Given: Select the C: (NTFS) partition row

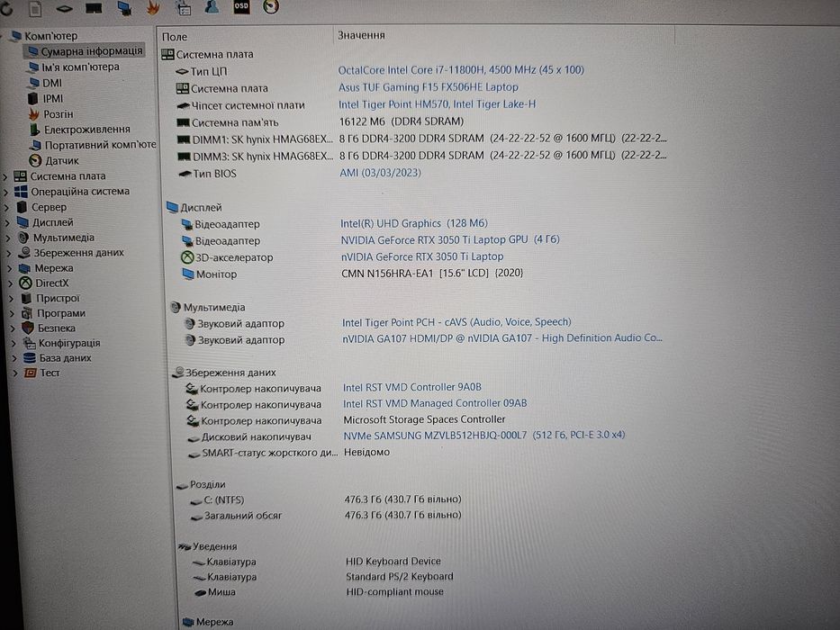Looking at the screenshot, I should [x=326, y=499].
